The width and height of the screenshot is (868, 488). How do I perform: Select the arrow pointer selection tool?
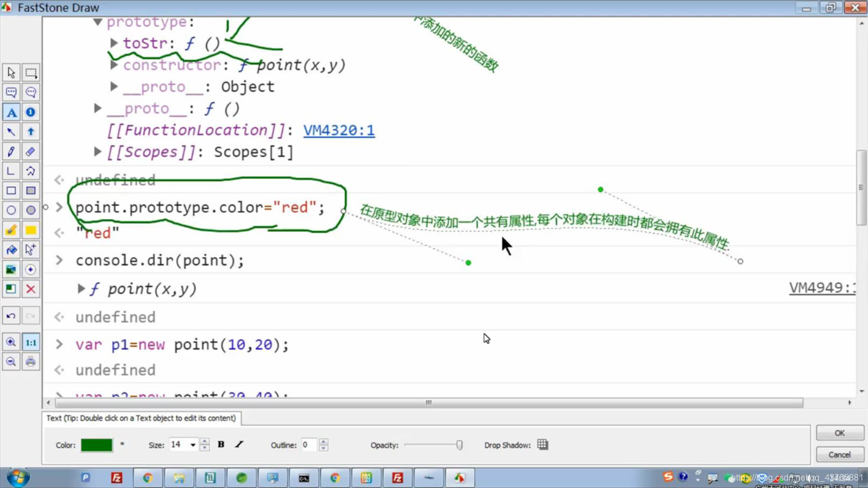(x=11, y=73)
